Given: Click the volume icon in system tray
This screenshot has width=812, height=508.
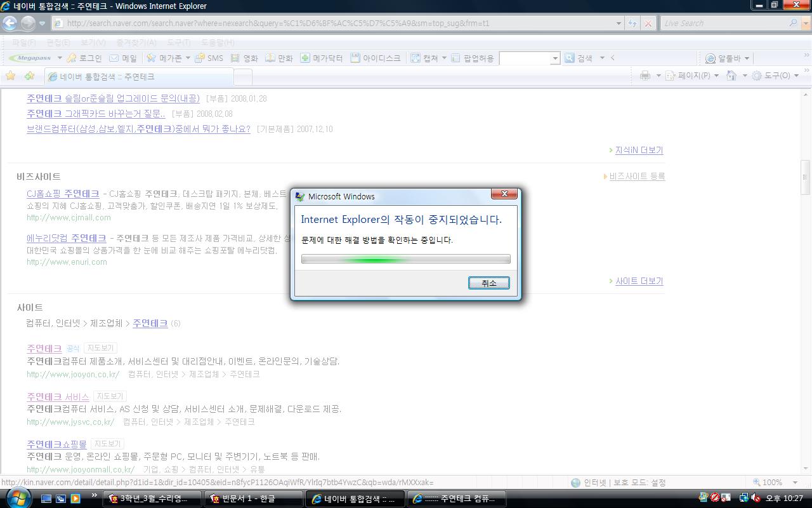Looking at the screenshot, I should [756, 498].
